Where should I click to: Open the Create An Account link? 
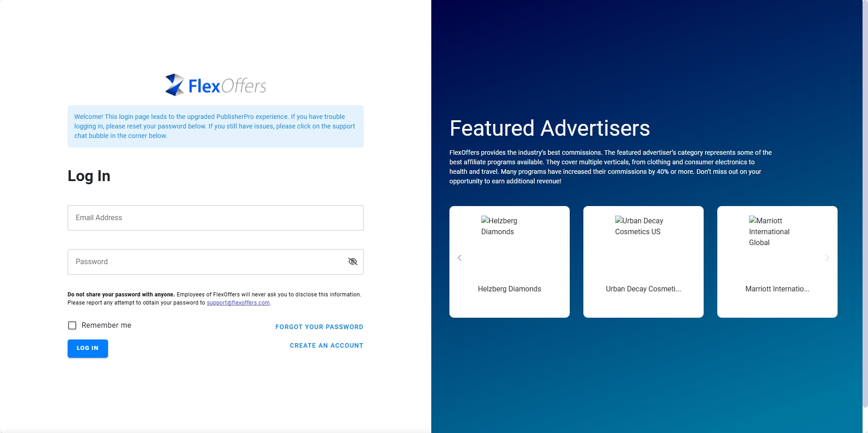click(326, 345)
